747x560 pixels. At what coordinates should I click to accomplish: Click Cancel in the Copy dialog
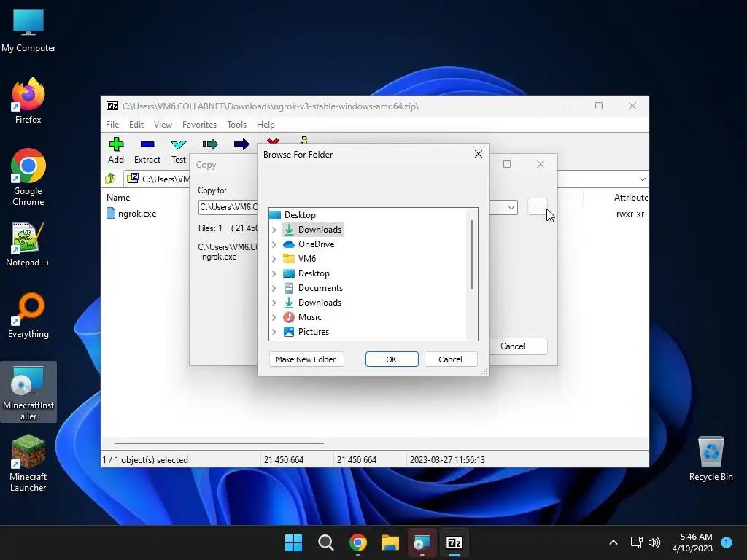click(x=513, y=346)
